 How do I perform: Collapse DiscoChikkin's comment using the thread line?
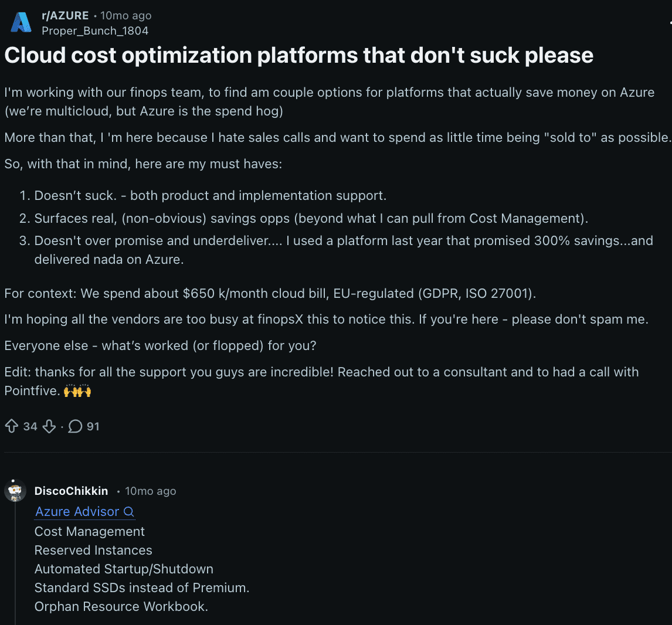15,563
